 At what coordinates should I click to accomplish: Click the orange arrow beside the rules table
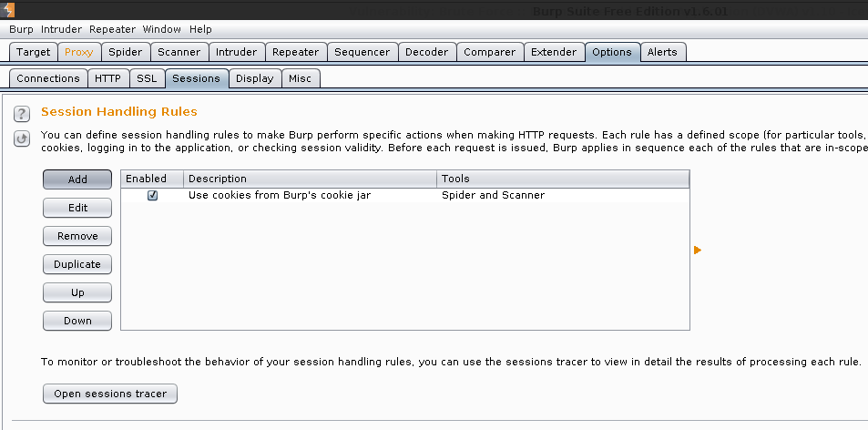click(698, 251)
